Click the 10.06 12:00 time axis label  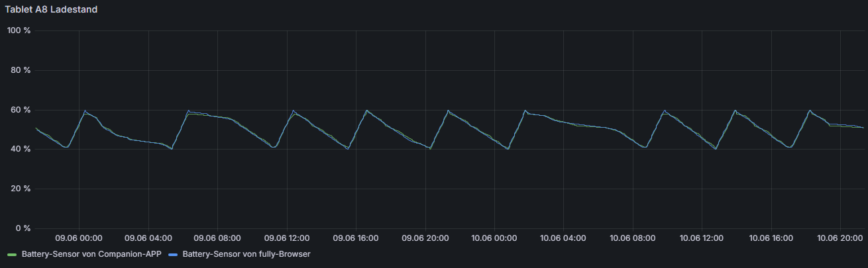point(702,238)
